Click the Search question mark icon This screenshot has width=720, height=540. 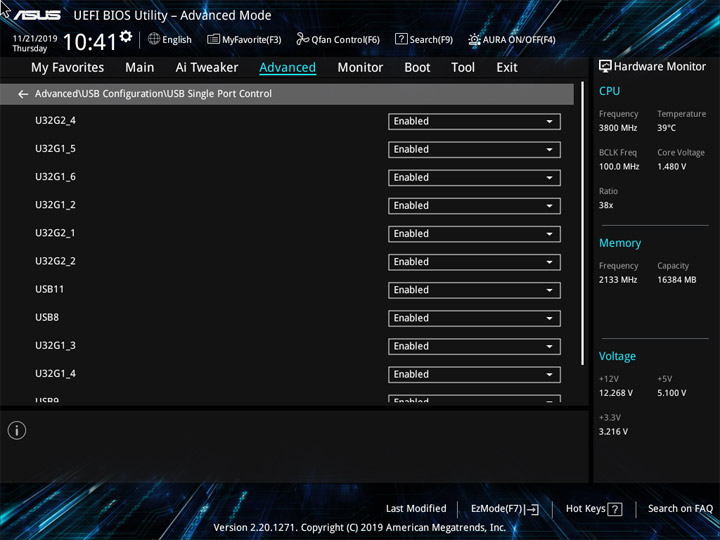click(x=401, y=39)
